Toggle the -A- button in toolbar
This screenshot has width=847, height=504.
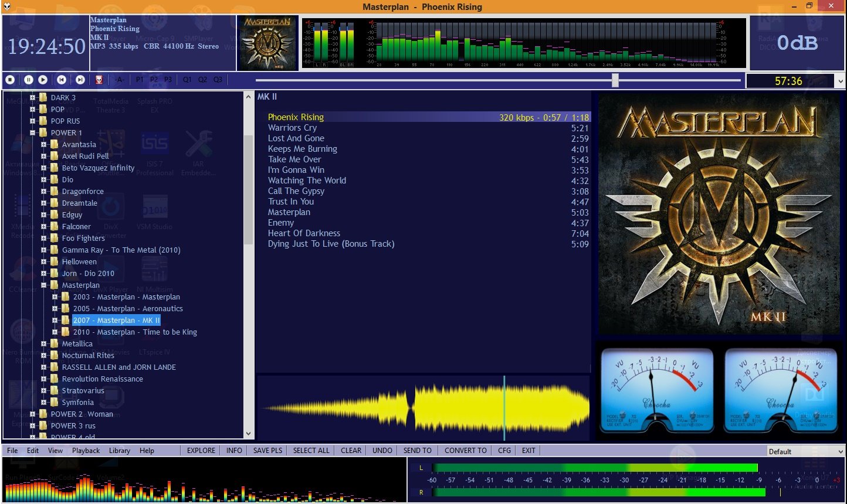point(120,80)
